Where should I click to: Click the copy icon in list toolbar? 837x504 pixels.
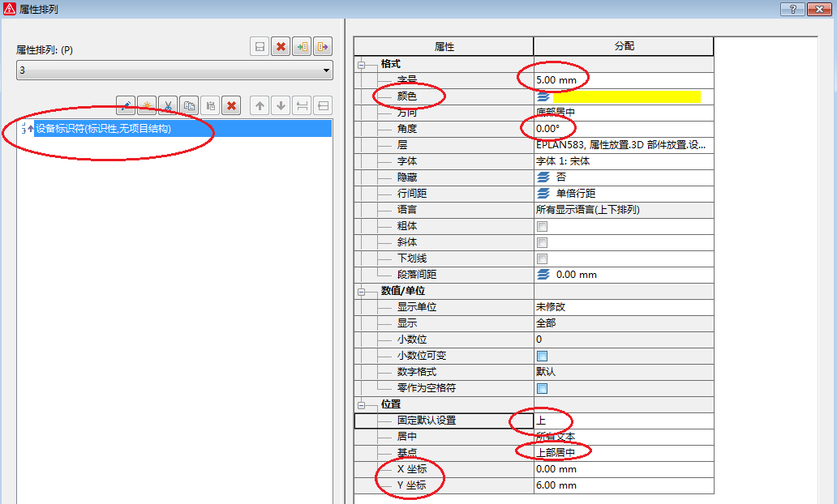189,105
